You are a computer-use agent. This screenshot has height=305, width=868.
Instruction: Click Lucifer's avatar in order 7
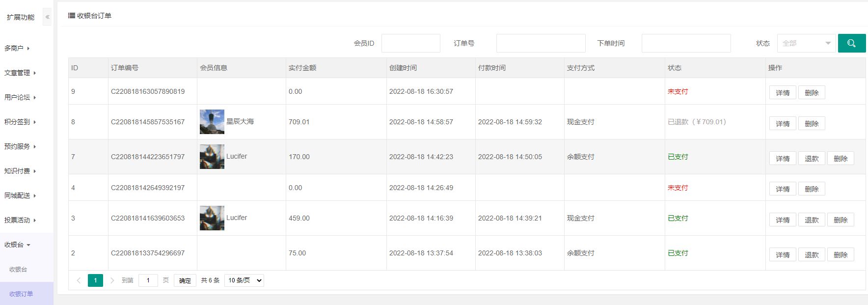212,157
